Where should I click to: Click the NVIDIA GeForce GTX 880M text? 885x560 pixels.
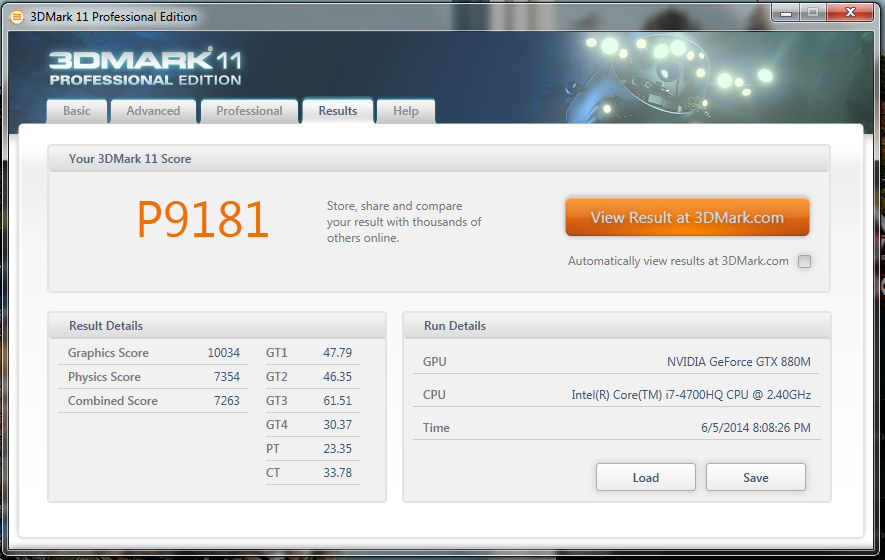(739, 362)
